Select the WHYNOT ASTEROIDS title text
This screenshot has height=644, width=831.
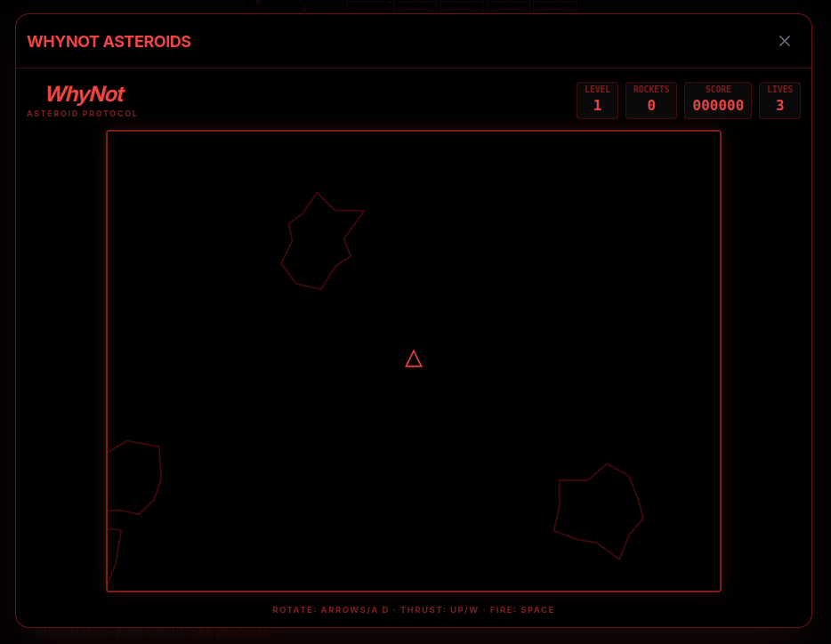point(109,41)
